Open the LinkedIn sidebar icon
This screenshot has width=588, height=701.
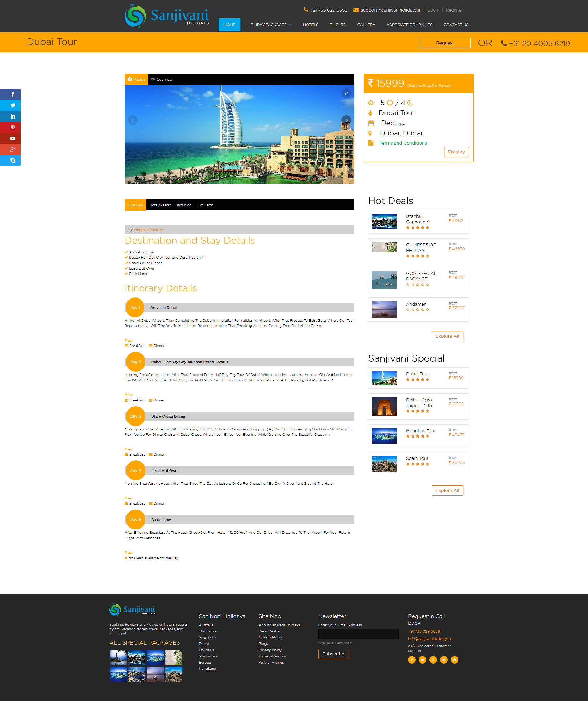(12, 116)
